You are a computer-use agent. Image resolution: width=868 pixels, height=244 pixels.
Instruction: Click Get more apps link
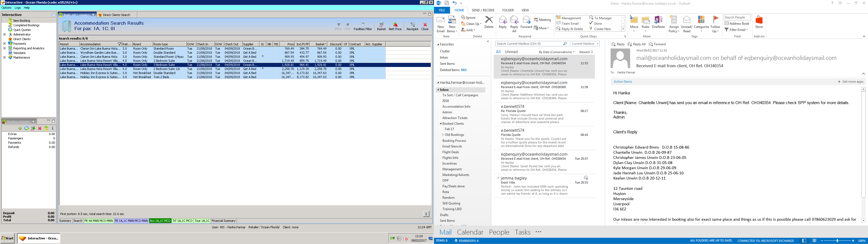point(850,82)
